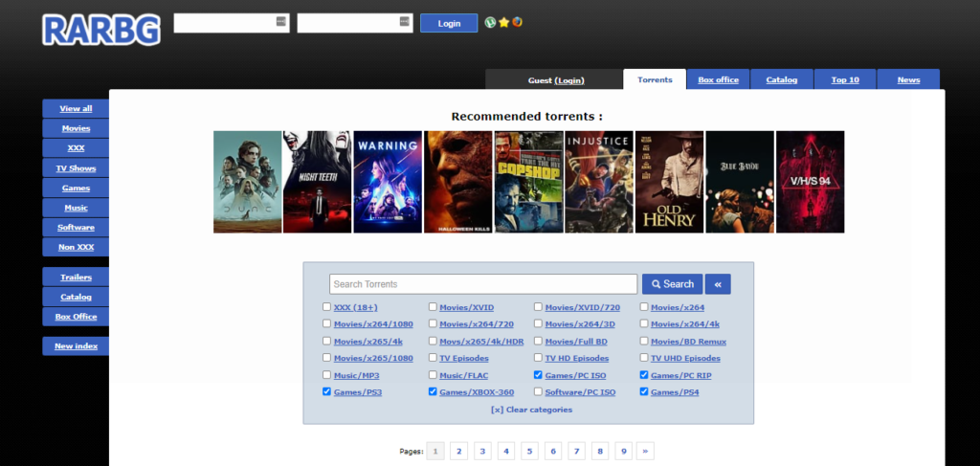Viewport: 980px width, 466px height.
Task: Go to results page 5
Action: coord(528,451)
